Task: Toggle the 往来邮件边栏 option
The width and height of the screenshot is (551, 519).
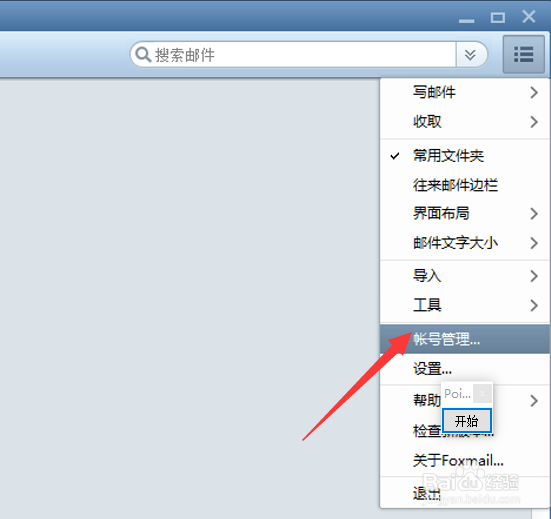Action: [465, 185]
